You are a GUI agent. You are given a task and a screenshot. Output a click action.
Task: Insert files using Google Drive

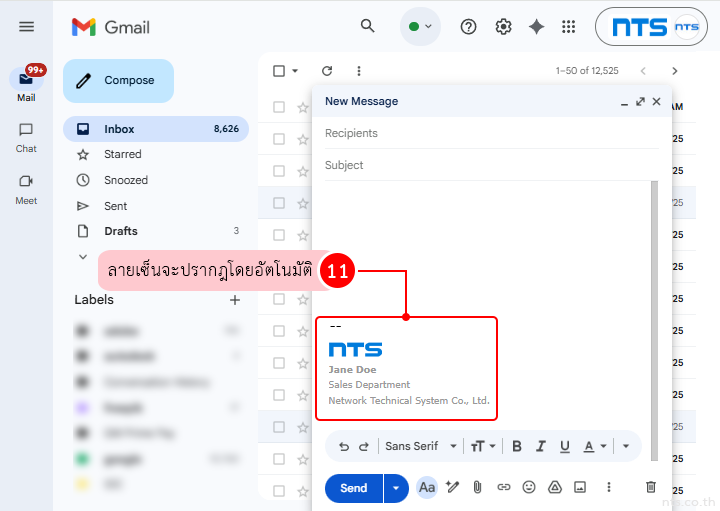coord(555,487)
